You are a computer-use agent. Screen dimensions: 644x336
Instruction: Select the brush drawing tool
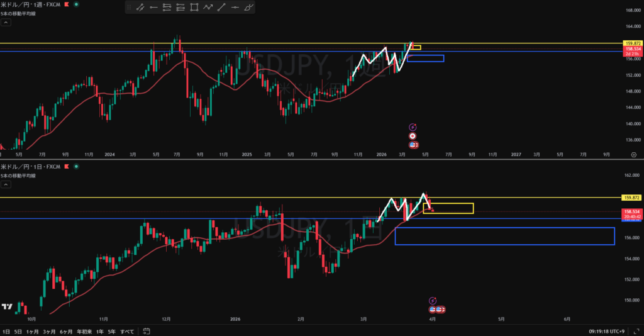pyautogui.click(x=249, y=8)
